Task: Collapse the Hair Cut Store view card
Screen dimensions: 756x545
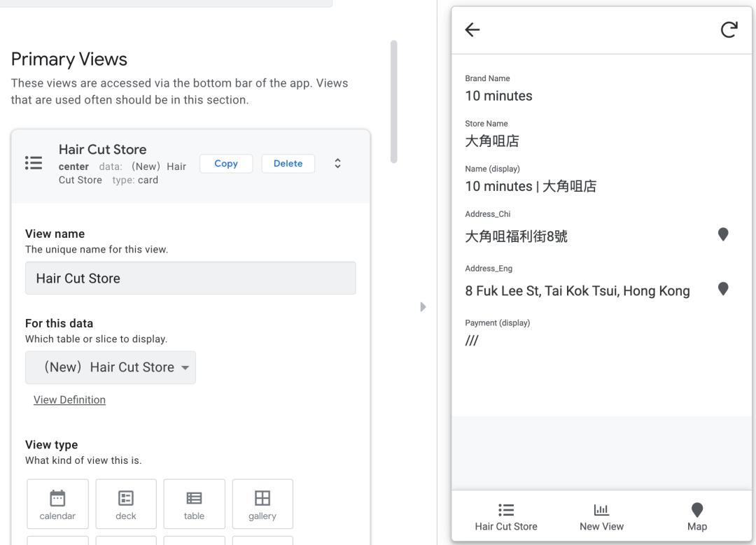Action: pyautogui.click(x=338, y=163)
